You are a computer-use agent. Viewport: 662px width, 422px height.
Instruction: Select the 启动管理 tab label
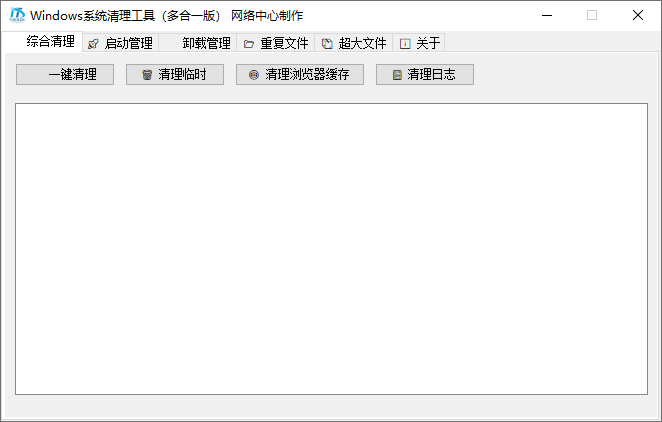click(128, 43)
